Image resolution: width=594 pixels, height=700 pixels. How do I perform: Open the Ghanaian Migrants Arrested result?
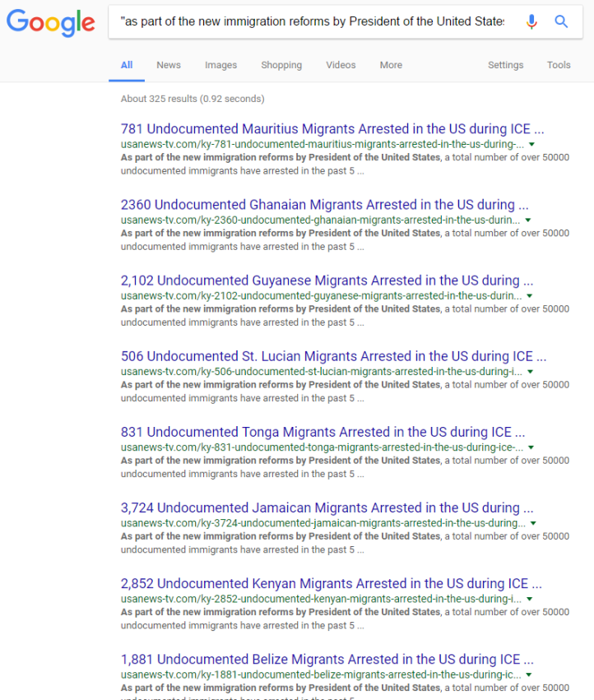pyautogui.click(x=324, y=205)
